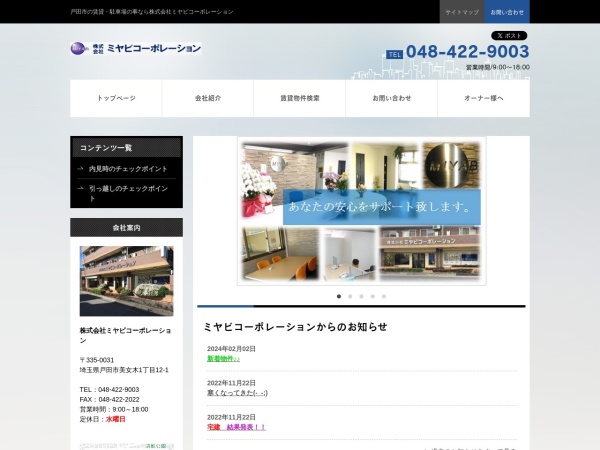Open the お問い合わせ button in top bar
Screen dimensions: 600x450
coord(507,12)
